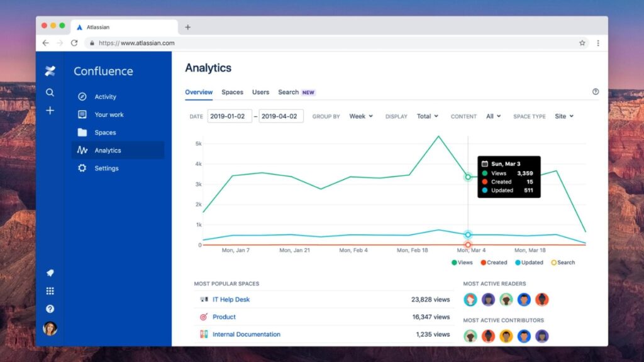Click the sidebar help question mark icon
The image size is (644, 362).
(x=50, y=309)
